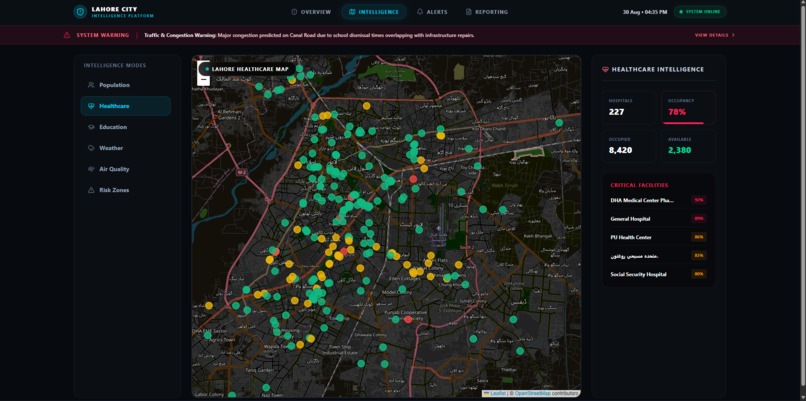Click the green dot in System Online badge
Screen dimensions: 806x401
click(x=682, y=12)
